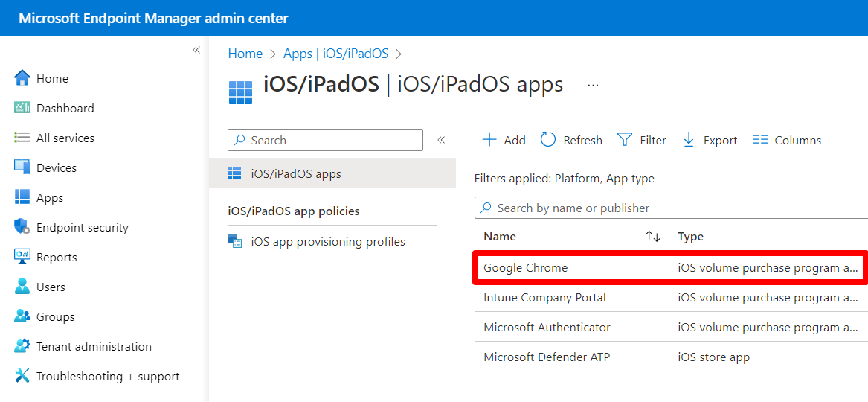Click the Columns layout icon
The height and width of the screenshot is (402, 868).
click(760, 140)
